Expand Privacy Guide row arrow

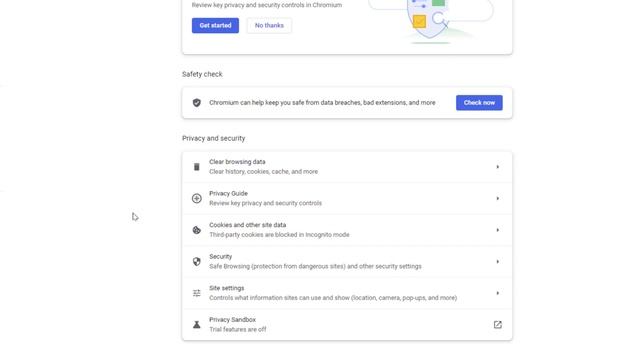tap(498, 198)
